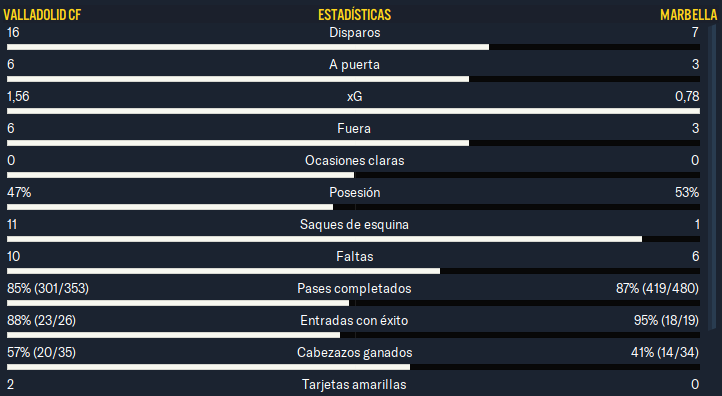Click the Saques de esquina bar
This screenshot has width=722, height=396.
tap(353, 239)
